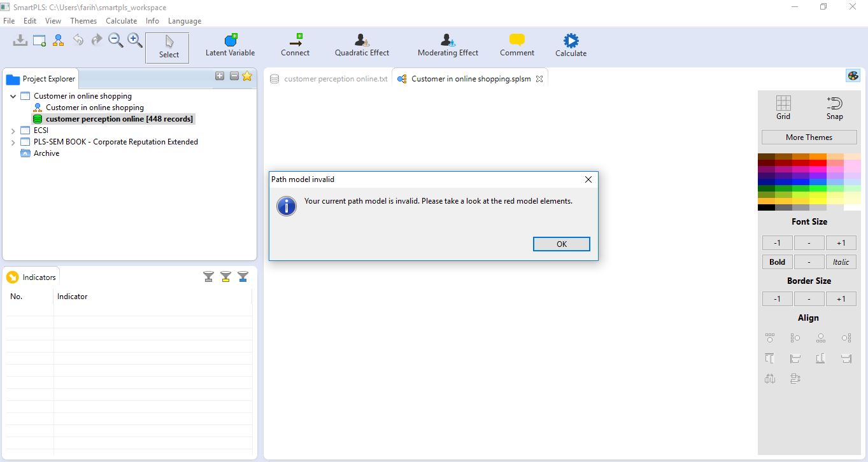The image size is (868, 462).
Task: Expand PLS-SEM BOOK project node
Action: [x=13, y=142]
